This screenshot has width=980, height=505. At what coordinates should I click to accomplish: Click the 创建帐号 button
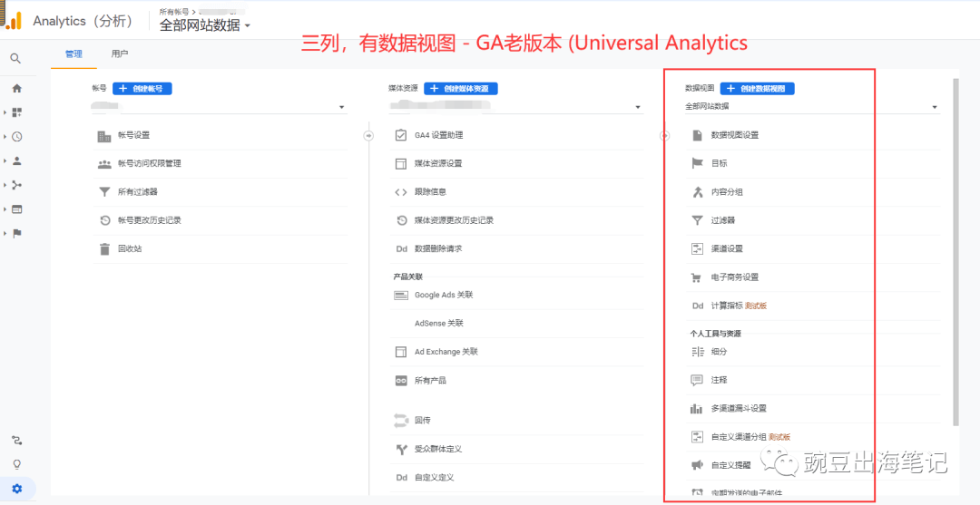tap(142, 89)
